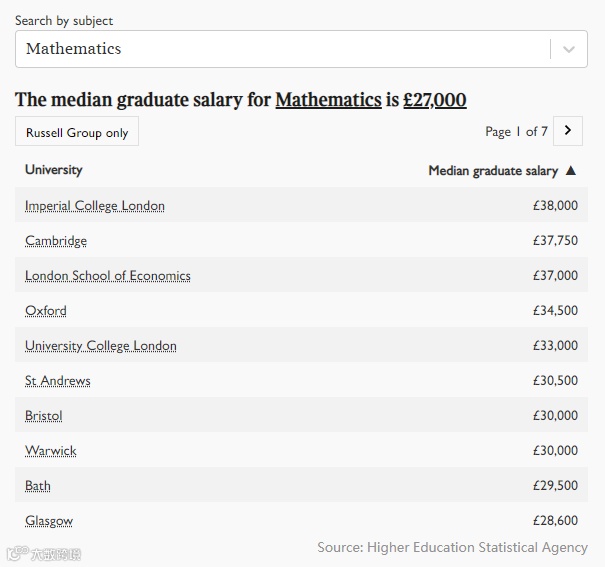The height and width of the screenshot is (567, 605).
Task: Open the Imperial College London link
Action: coord(95,206)
